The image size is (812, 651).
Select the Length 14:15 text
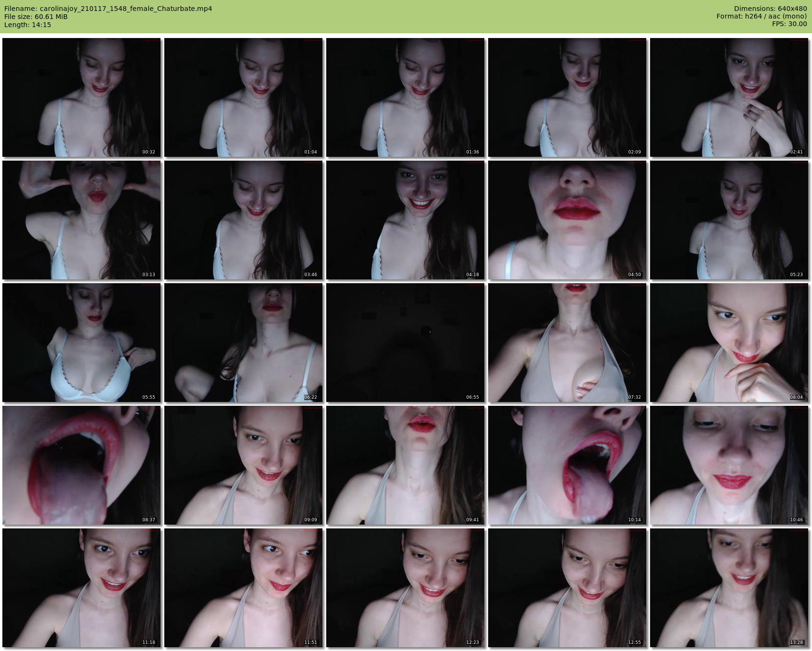[x=28, y=25]
